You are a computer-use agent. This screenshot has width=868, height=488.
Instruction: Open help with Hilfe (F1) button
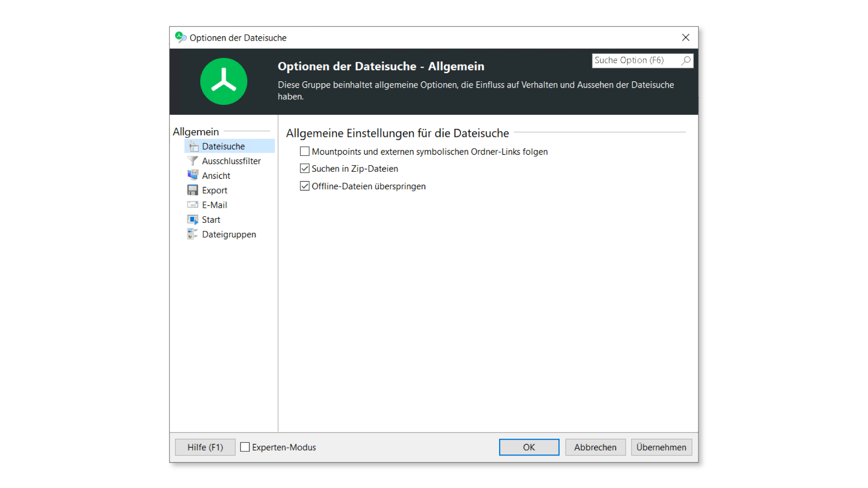tap(205, 447)
